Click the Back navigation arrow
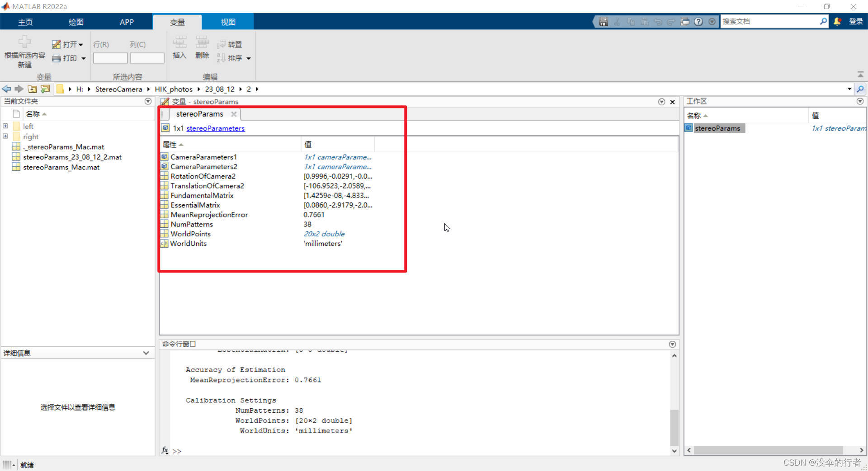The width and height of the screenshot is (868, 471). (7, 89)
